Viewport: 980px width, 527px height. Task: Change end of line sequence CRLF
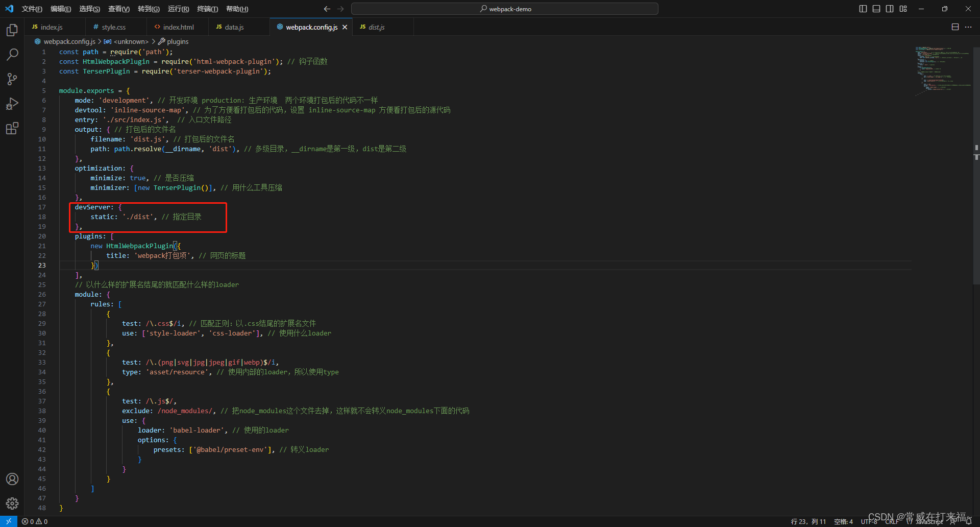pos(892,521)
